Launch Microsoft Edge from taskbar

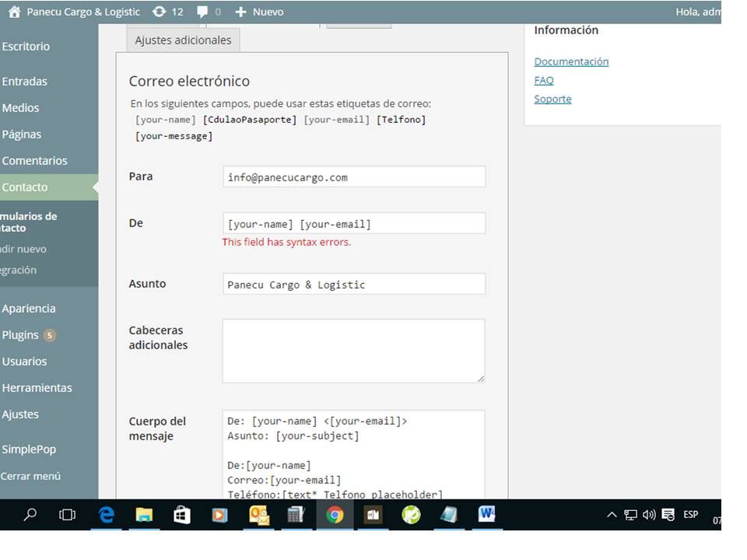(x=106, y=515)
